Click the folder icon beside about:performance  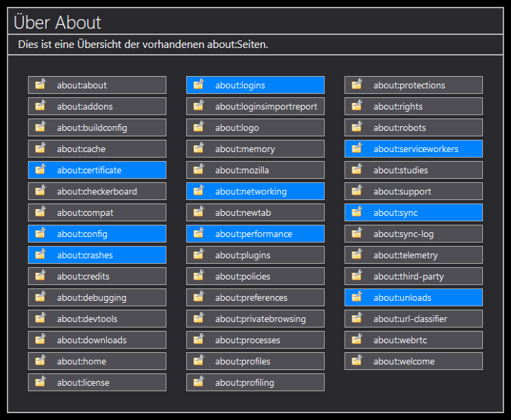(199, 233)
